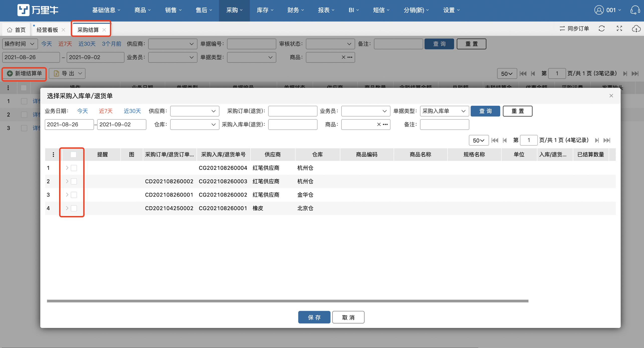Screen dimensions: 644x348
Task: Click the refresh icon in tab bar
Action: coord(602,29)
